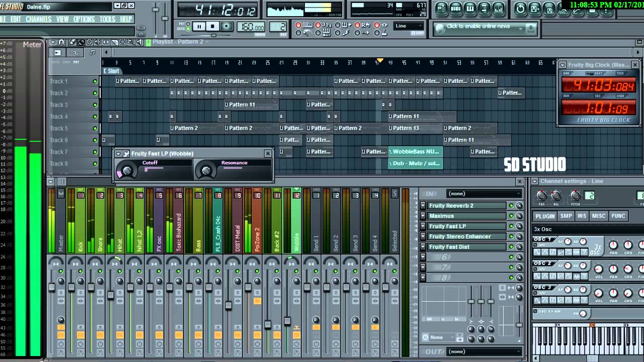Select saw wave shape for OSC 3

coord(560,300)
